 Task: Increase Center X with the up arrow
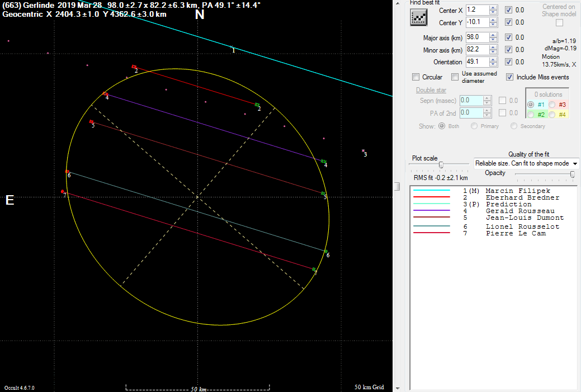coord(493,8)
